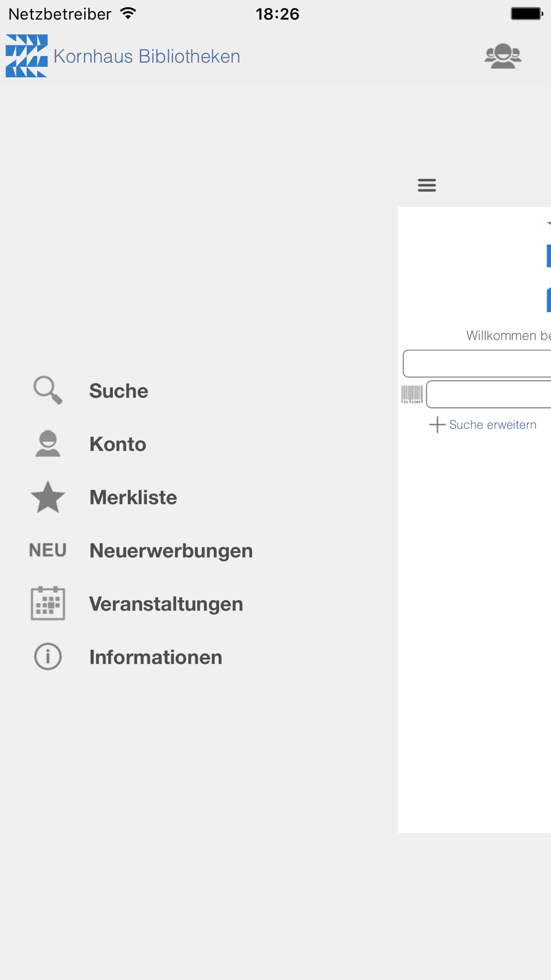551x980 pixels.
Task: Tap the Konto person icon
Action: tap(48, 444)
